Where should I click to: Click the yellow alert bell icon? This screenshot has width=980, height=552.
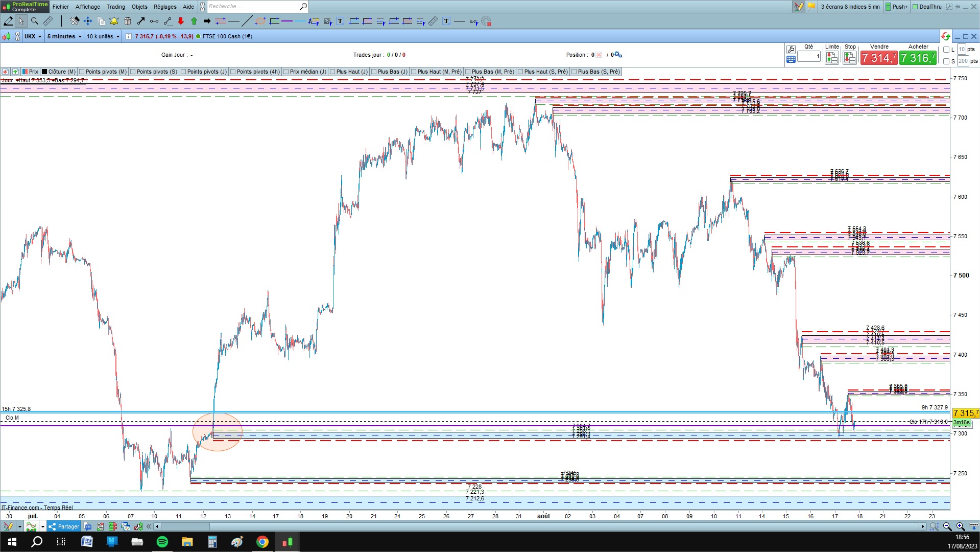click(114, 21)
